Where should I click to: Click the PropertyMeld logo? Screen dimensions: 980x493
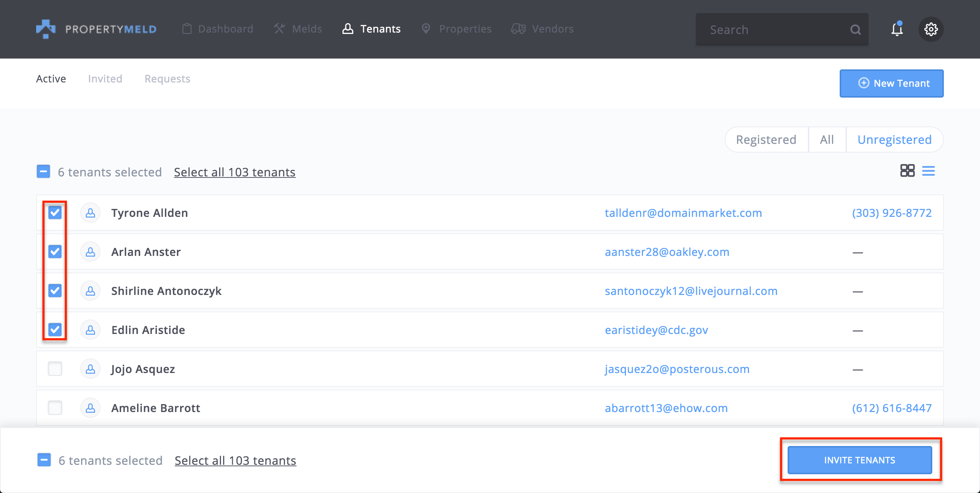pyautogui.click(x=96, y=29)
